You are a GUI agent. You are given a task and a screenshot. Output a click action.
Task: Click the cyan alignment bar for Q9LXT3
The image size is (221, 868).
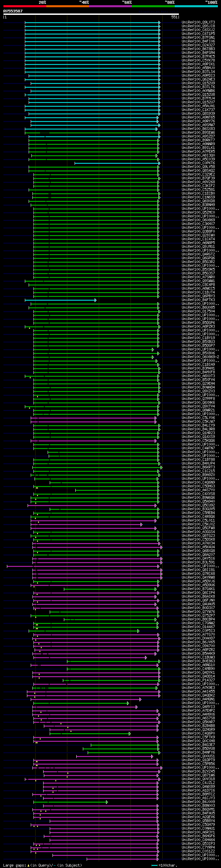point(93,22)
